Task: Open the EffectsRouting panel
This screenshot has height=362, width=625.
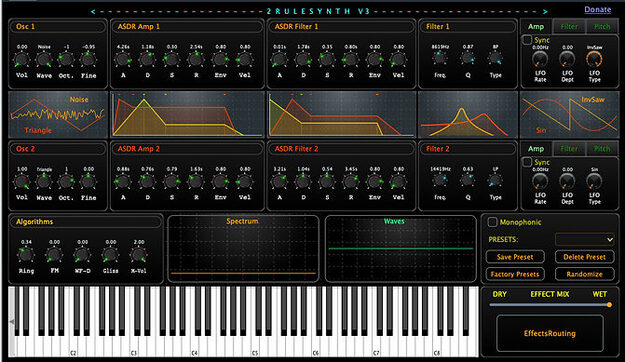Action: pos(550,333)
